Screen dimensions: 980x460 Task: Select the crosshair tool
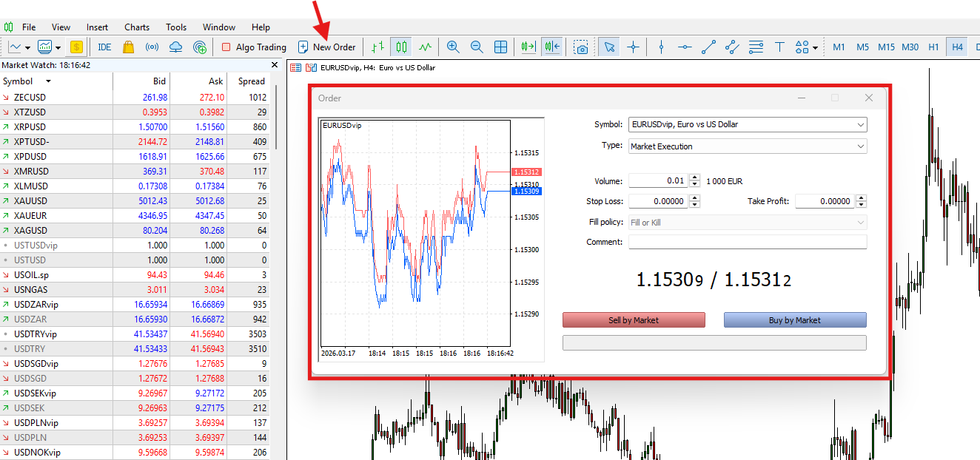click(x=633, y=47)
